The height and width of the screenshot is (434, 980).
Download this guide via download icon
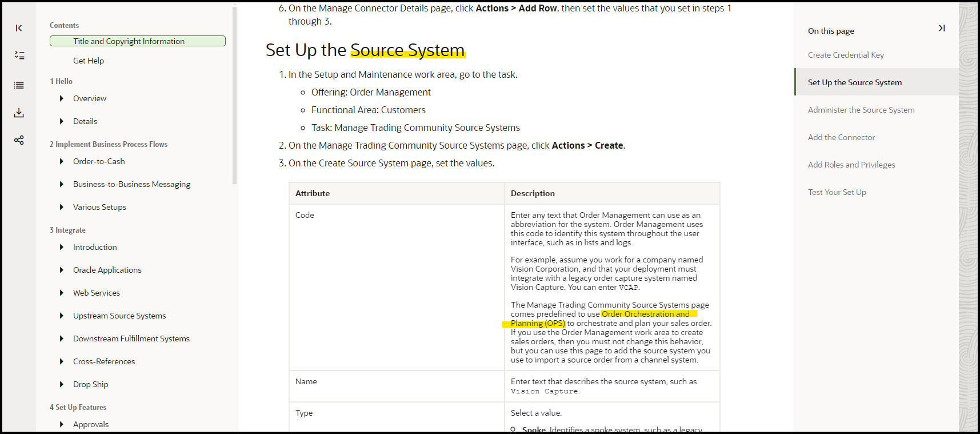19,113
